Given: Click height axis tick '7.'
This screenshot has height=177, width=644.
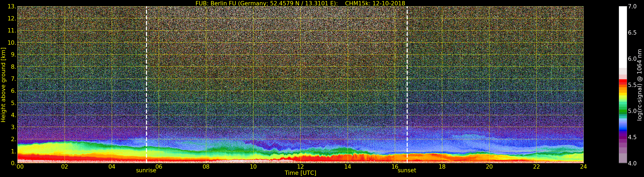Looking at the screenshot, I should [x=14, y=79].
